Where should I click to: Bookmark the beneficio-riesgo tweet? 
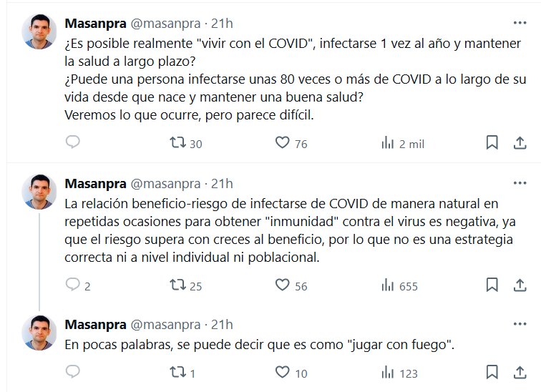coord(492,285)
